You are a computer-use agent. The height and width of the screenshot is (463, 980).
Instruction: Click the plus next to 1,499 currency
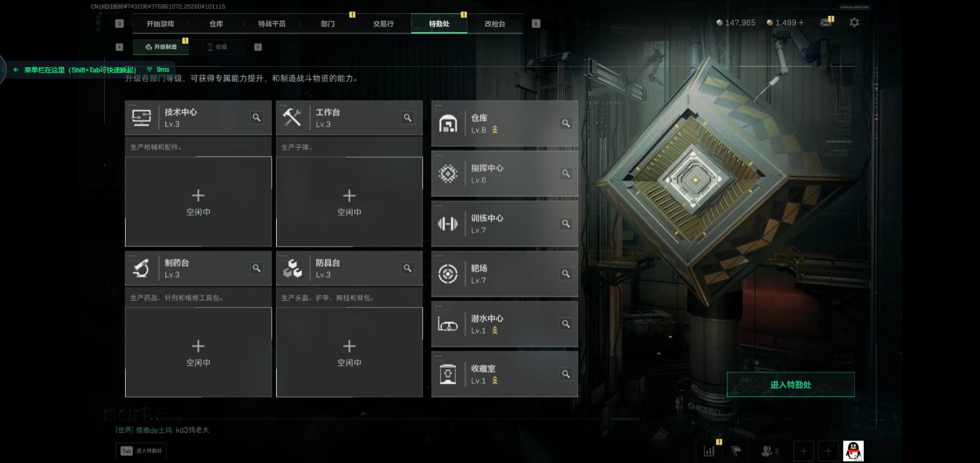point(801,23)
